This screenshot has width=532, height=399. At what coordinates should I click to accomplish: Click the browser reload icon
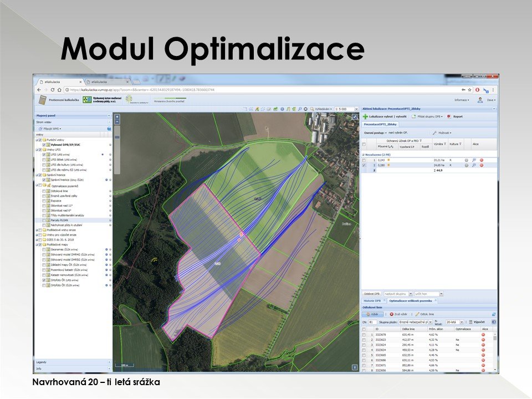point(52,90)
